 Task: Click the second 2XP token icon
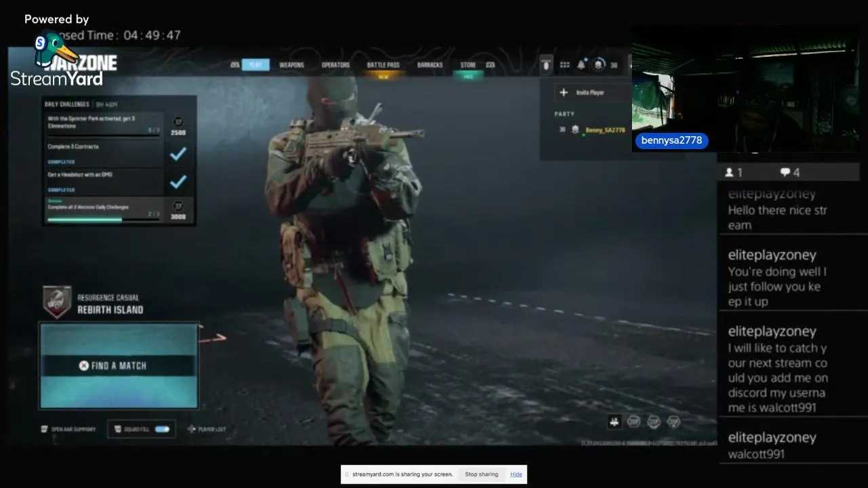click(654, 422)
